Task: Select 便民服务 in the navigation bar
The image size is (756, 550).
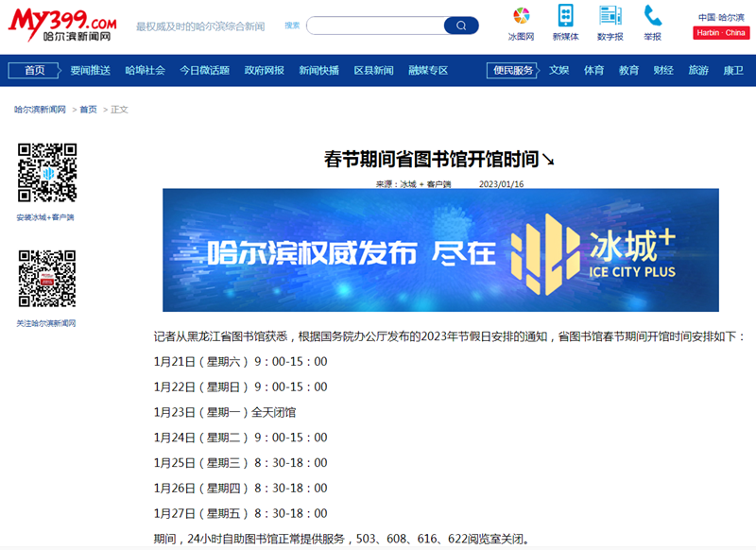Action: tap(511, 70)
